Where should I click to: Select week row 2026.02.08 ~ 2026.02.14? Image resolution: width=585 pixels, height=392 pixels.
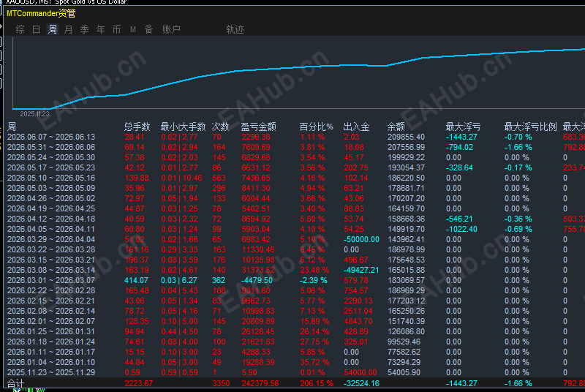(295, 311)
